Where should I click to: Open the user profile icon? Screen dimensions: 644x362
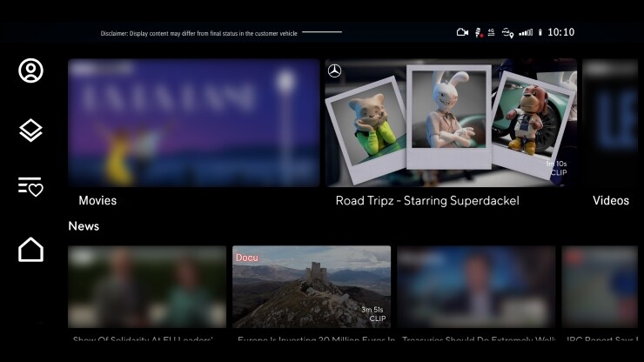click(x=31, y=70)
